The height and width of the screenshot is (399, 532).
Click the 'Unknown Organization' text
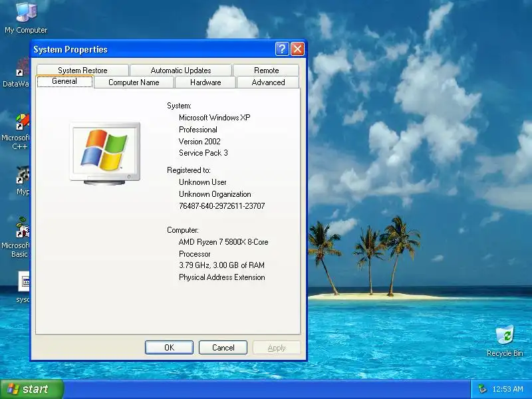point(215,194)
